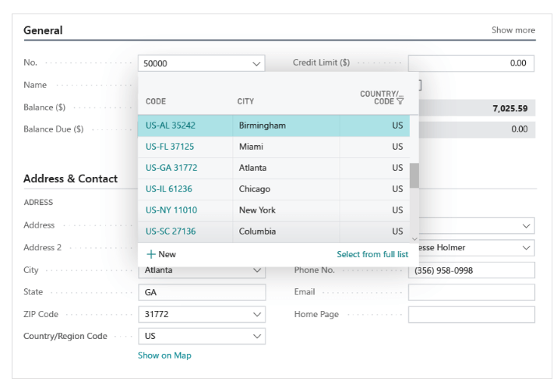Click the Phone No. input field

[471, 270]
